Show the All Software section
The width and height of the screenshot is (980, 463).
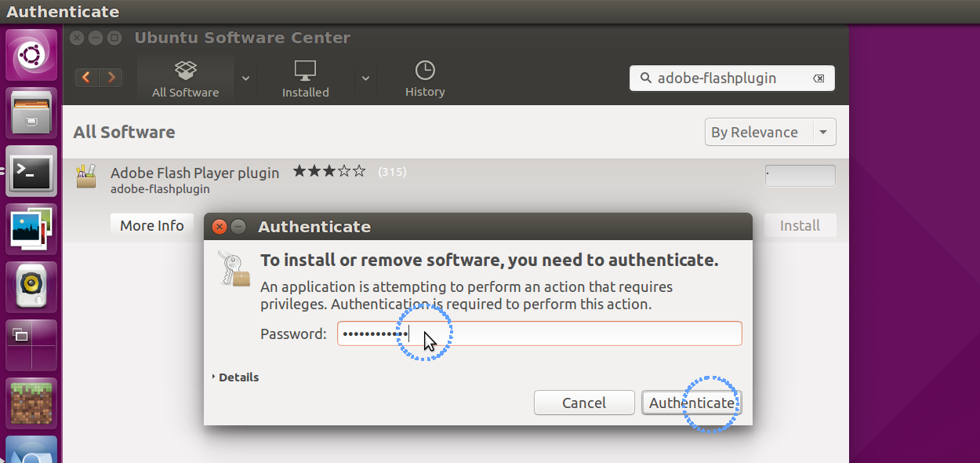click(186, 79)
